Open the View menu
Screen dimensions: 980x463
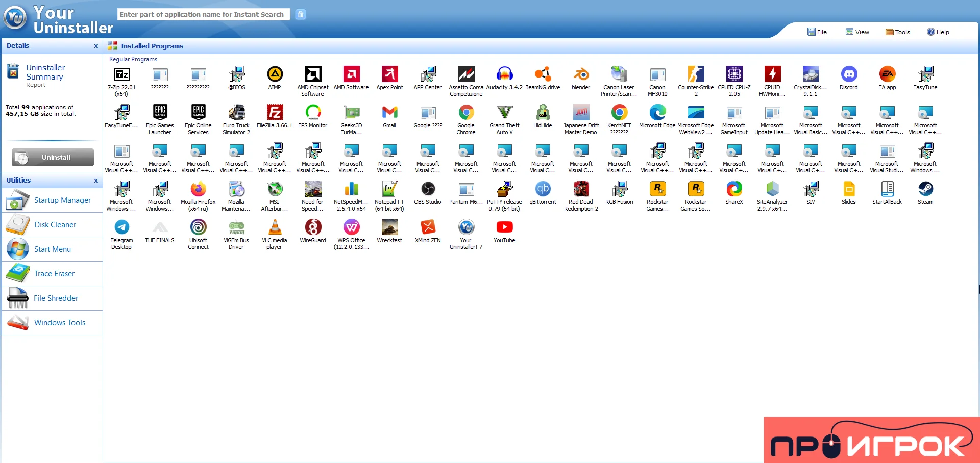(x=857, y=32)
